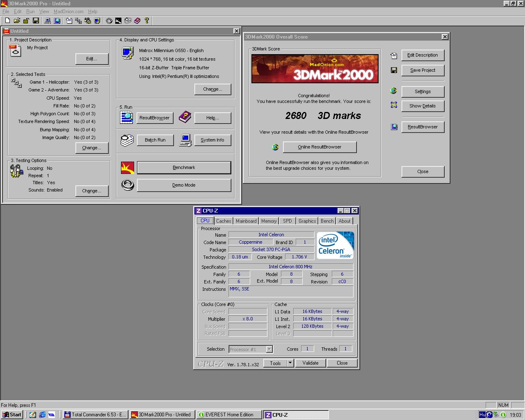Open the View menu
The image size is (525, 420).
(x=44, y=11)
